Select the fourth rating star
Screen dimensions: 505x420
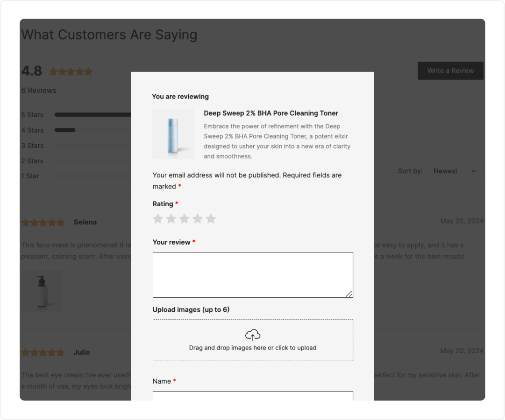[x=198, y=218]
